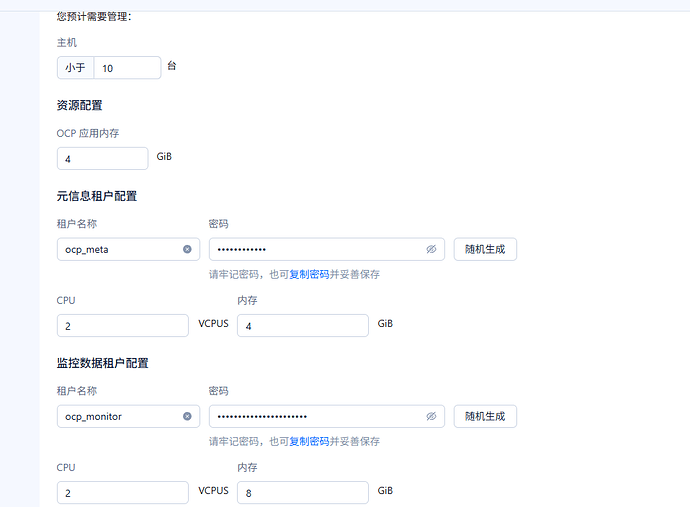Reveal the monitor tenant password

(x=431, y=416)
